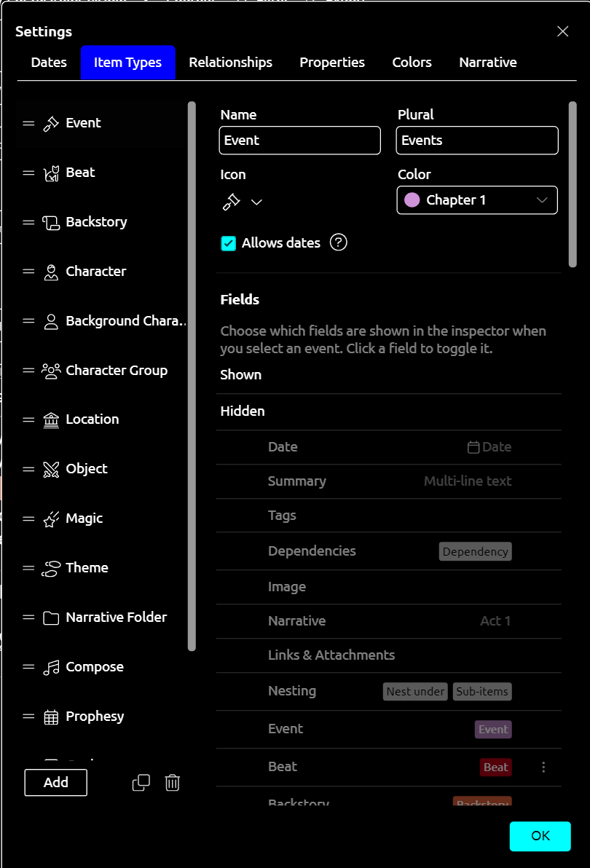The width and height of the screenshot is (590, 868).
Task: Click the Character Group people icon
Action: click(x=51, y=370)
